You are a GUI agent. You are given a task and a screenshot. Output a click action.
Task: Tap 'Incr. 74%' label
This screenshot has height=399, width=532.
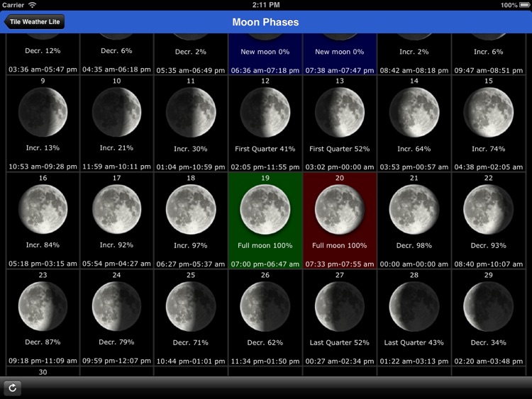pyautogui.click(x=488, y=149)
